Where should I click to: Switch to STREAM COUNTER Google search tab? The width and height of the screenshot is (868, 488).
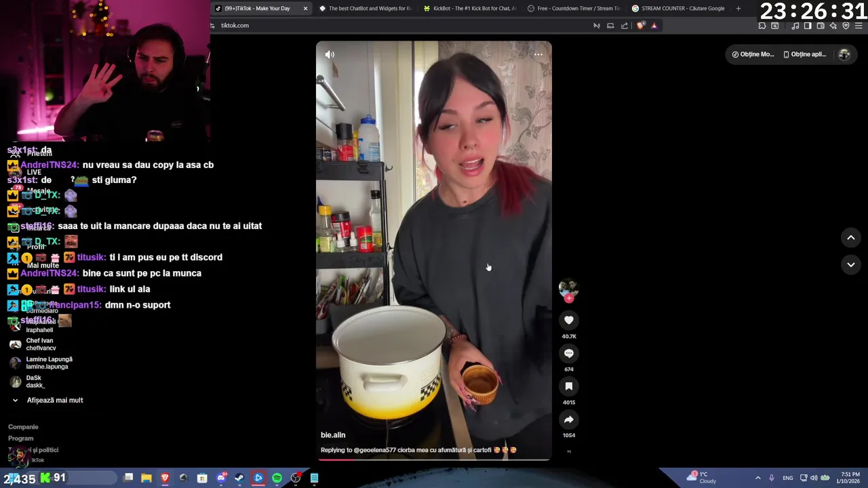pyautogui.click(x=678, y=8)
